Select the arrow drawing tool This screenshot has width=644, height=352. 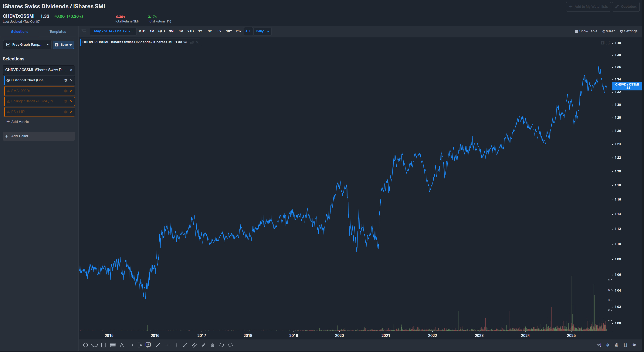(x=131, y=345)
